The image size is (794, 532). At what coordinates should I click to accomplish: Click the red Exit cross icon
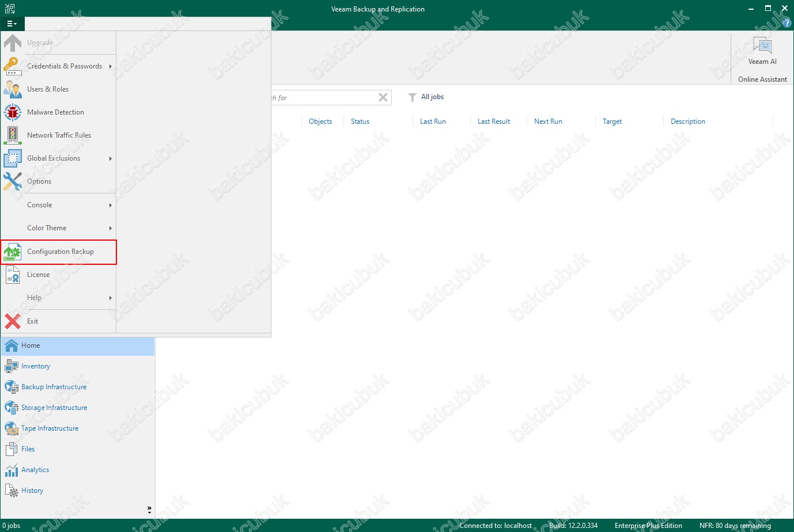pyautogui.click(x=12, y=321)
